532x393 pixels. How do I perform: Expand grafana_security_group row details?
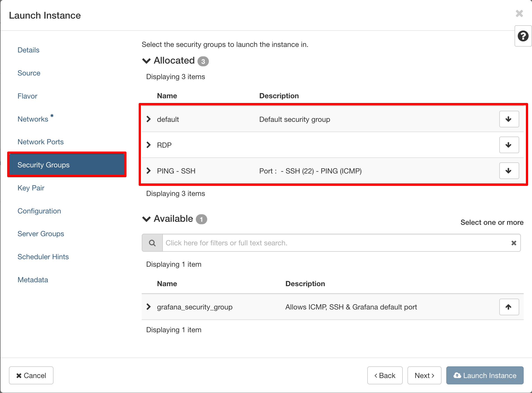click(x=149, y=307)
